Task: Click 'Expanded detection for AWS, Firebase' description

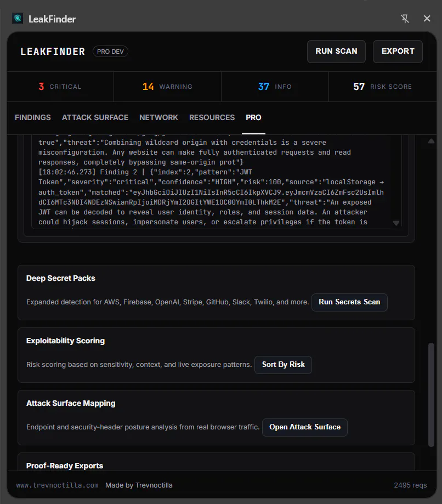Action: tap(167, 302)
